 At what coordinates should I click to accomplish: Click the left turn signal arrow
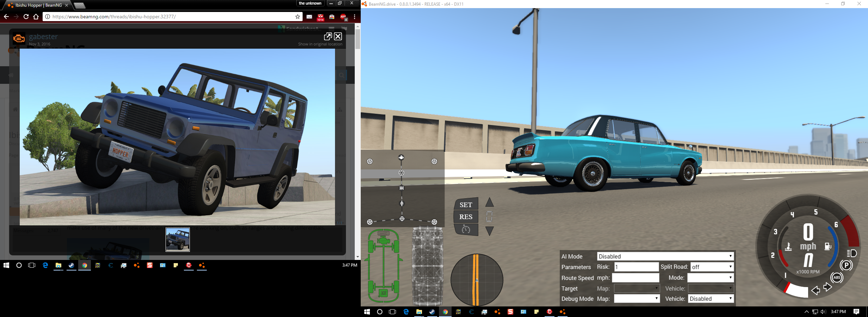click(x=816, y=291)
